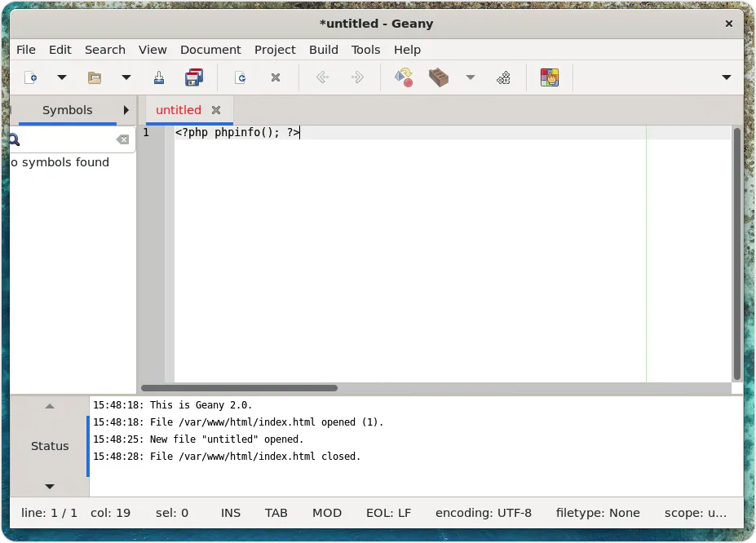Open the color chooser icon

pos(550,77)
